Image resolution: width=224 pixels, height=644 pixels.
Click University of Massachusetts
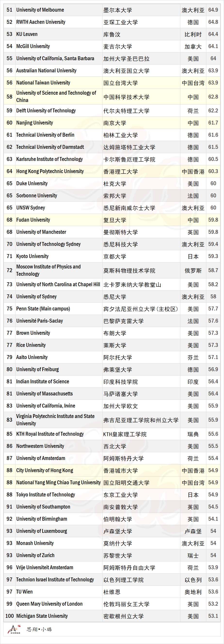45,394
